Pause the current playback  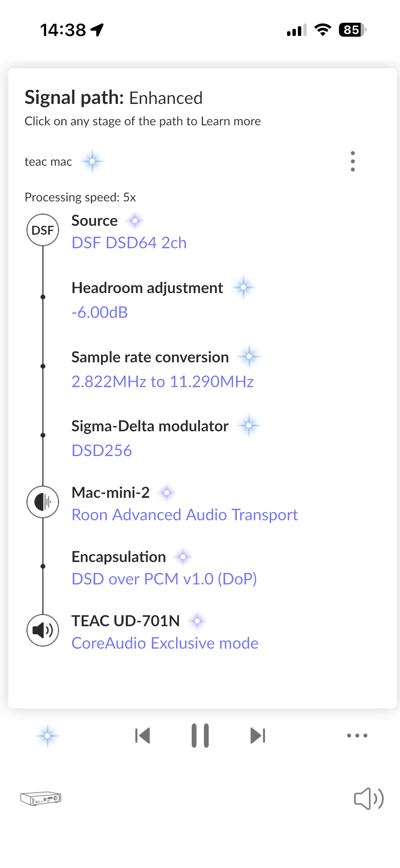coord(200,736)
